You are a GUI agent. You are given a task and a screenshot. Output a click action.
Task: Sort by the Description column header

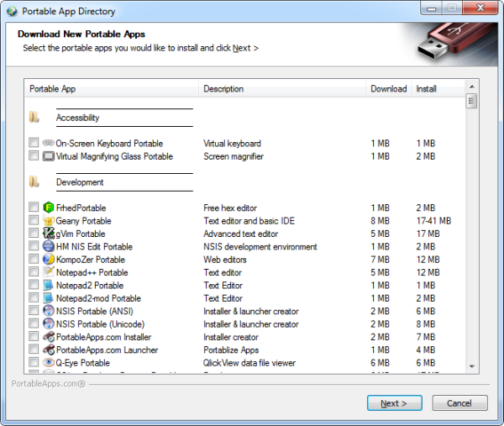pyautogui.click(x=282, y=88)
